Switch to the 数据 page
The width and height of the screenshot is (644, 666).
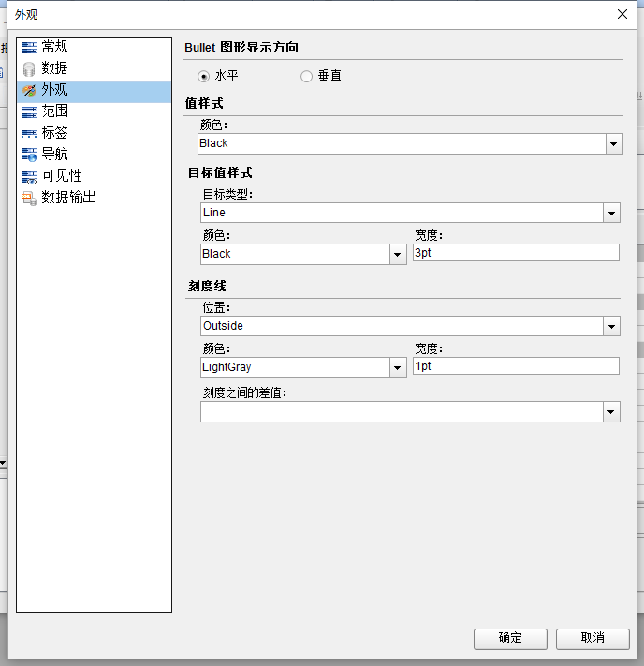tap(95, 68)
